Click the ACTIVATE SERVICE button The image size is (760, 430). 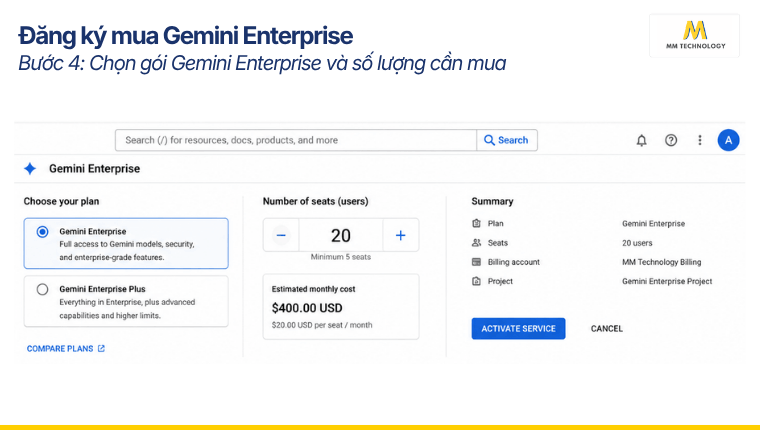[x=518, y=329]
